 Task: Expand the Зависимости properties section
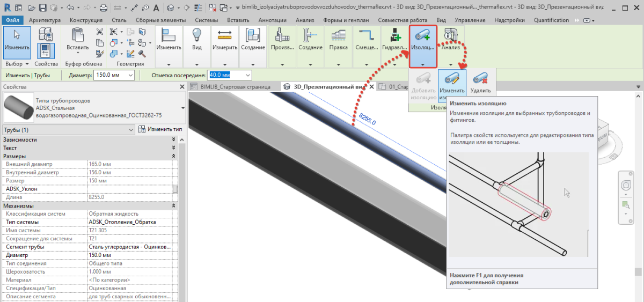tap(173, 139)
